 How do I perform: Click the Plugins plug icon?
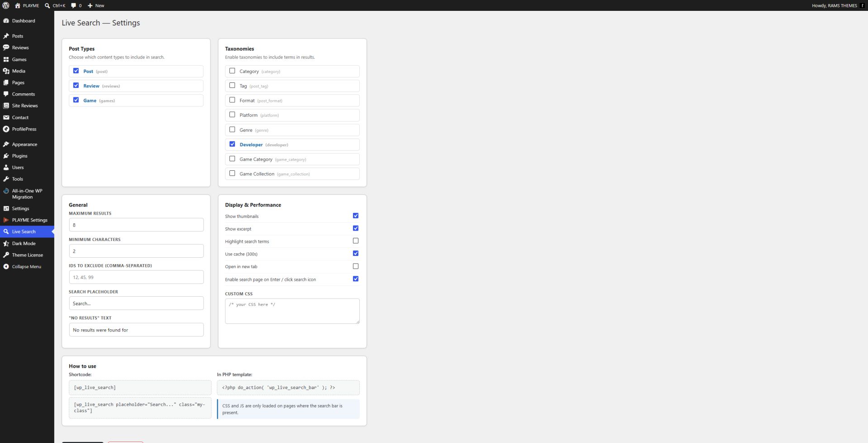6,156
